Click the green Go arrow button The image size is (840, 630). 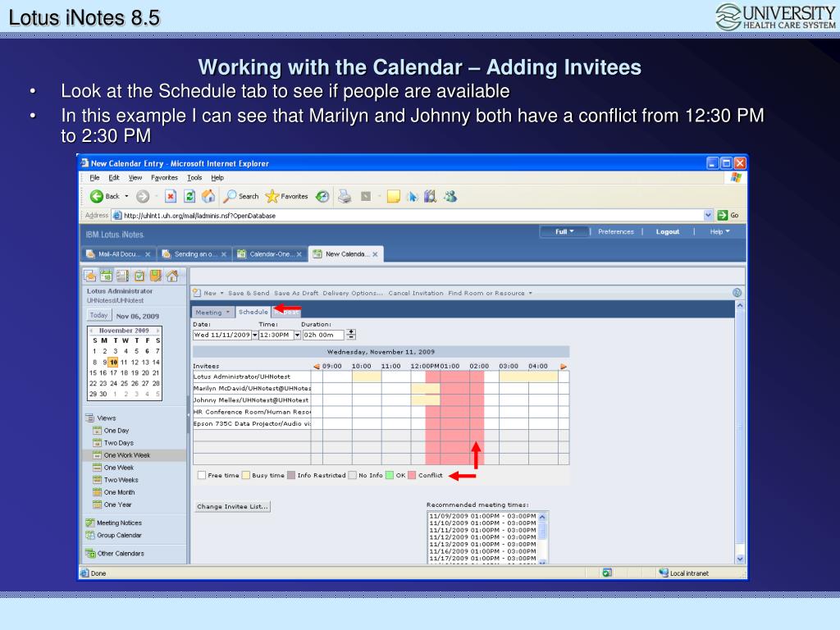(722, 216)
